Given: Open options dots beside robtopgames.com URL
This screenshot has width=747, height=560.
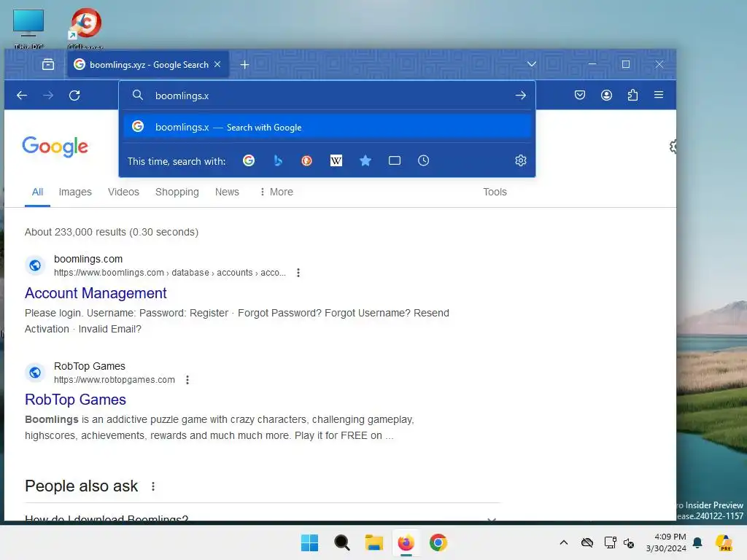Looking at the screenshot, I should click(187, 380).
